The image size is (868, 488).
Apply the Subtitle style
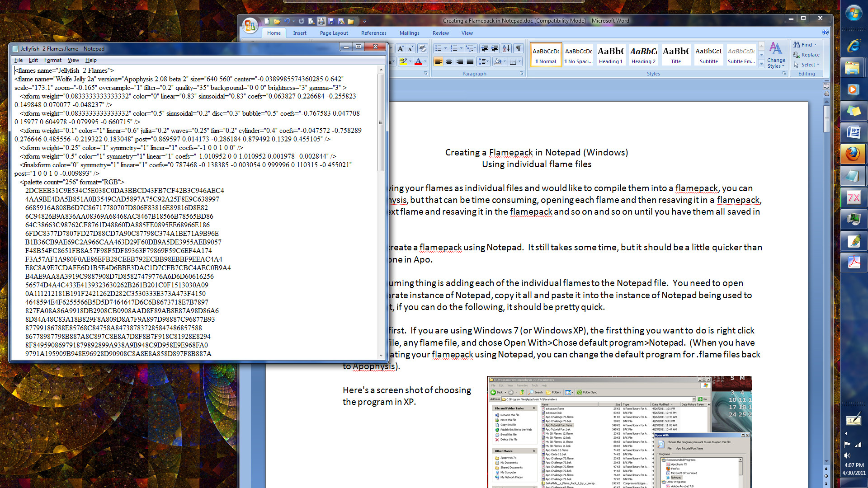pos(708,55)
